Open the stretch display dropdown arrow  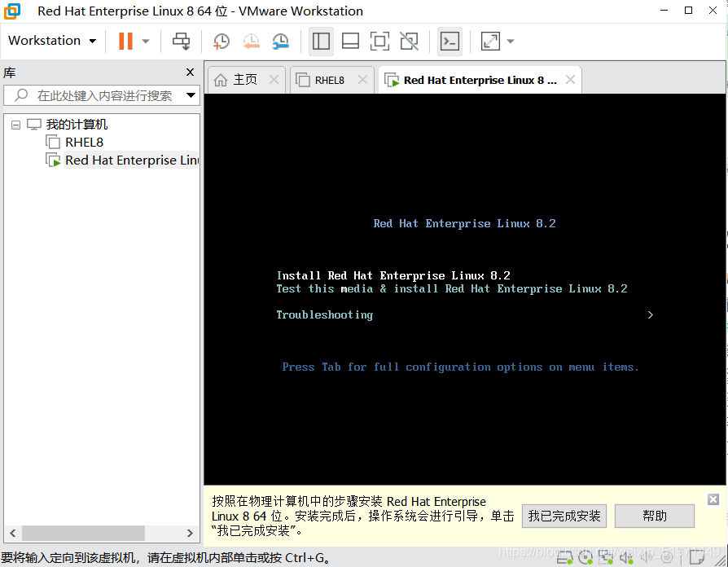click(x=511, y=42)
